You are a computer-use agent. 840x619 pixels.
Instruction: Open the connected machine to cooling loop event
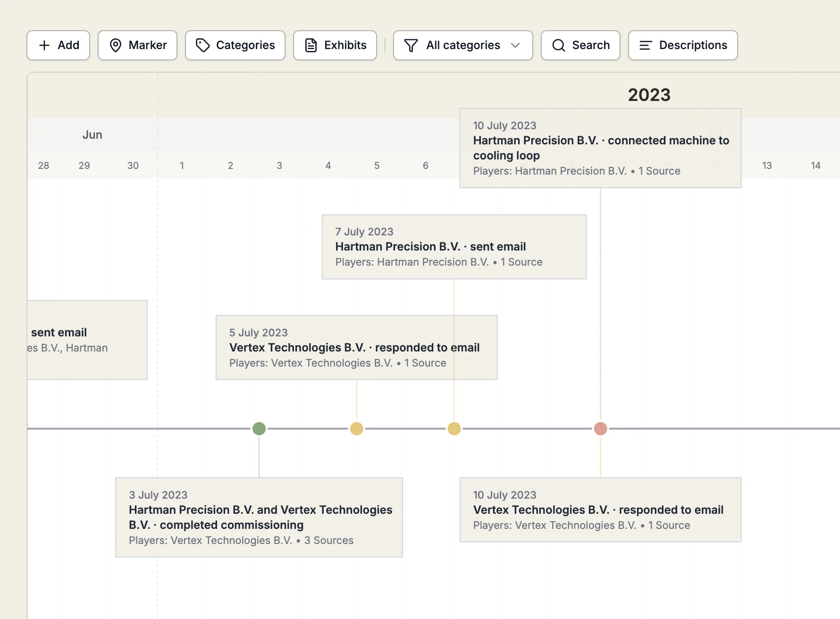click(600, 148)
